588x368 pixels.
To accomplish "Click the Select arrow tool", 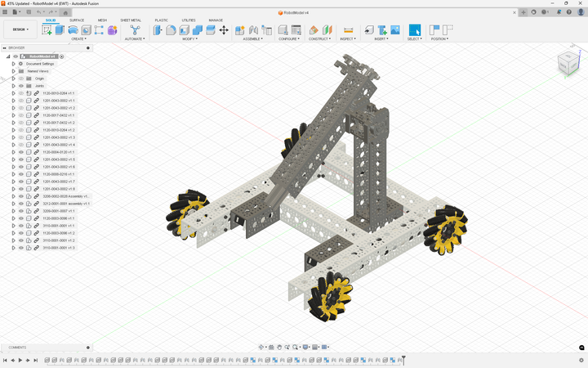I will (414, 30).
